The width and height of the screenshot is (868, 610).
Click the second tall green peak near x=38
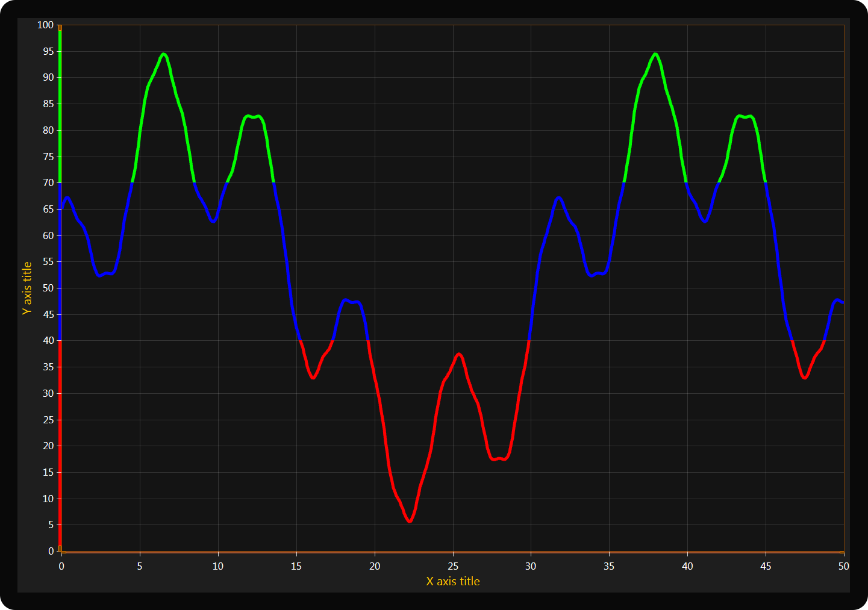point(655,54)
